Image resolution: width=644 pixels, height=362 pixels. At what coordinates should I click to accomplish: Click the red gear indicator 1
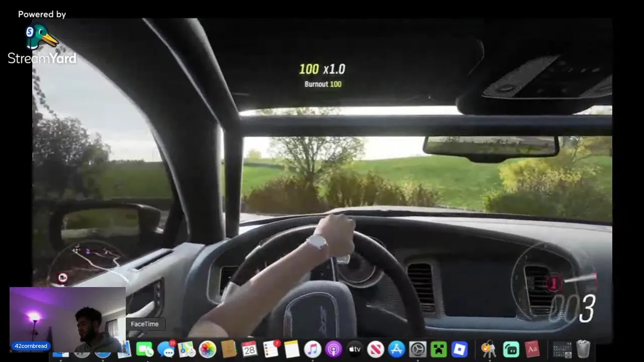click(553, 283)
